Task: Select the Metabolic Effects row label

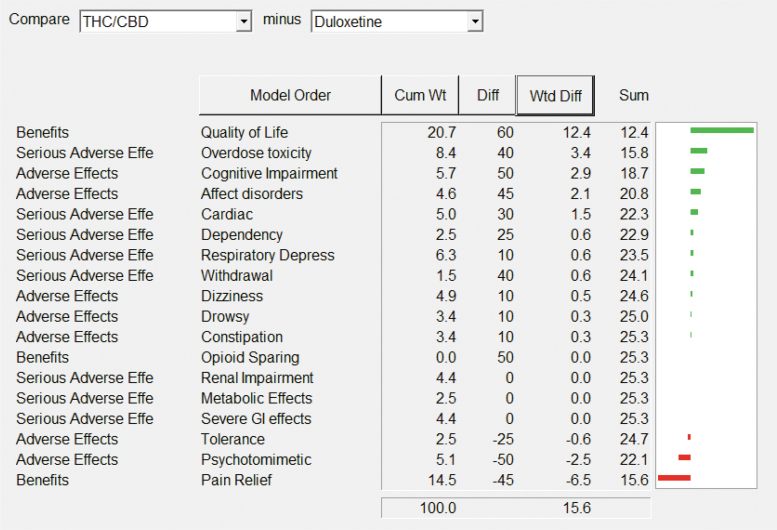Action: coord(257,398)
